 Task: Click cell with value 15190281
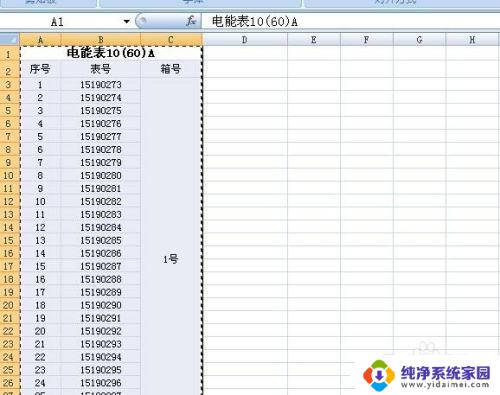(x=101, y=189)
